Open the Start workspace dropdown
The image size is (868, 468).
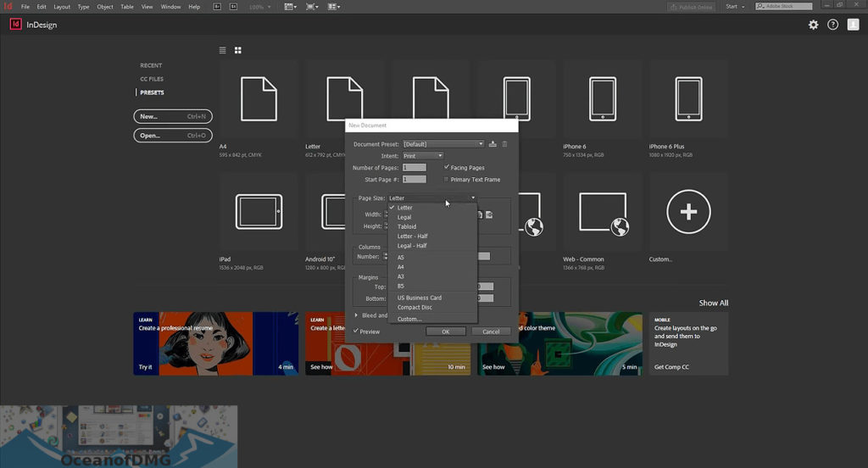click(735, 7)
